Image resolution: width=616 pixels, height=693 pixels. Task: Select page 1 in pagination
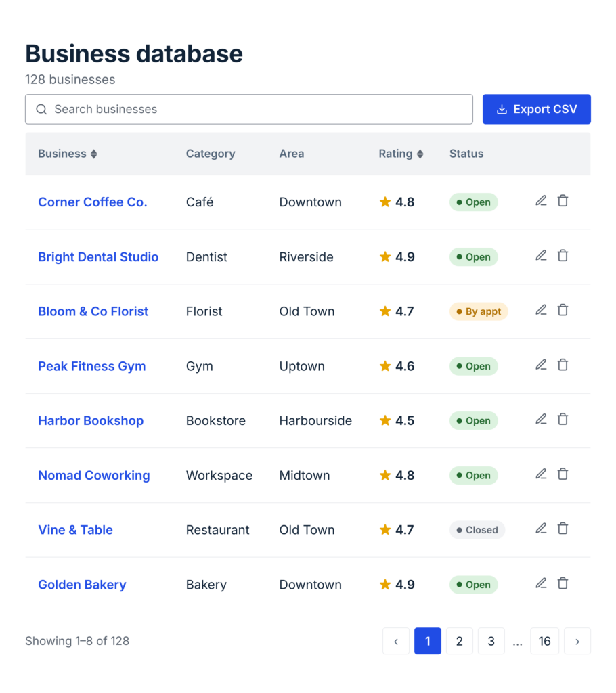point(428,641)
